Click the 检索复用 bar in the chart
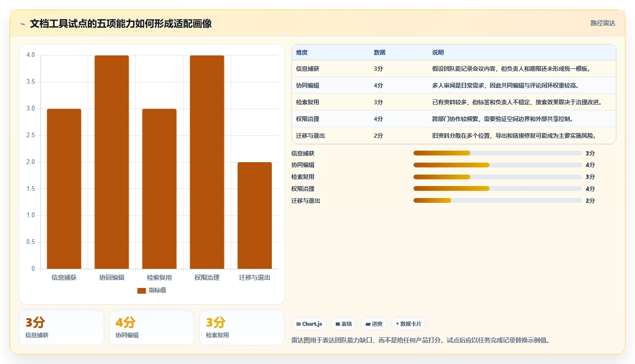Image resolution: width=635 pixels, height=364 pixels. click(x=159, y=188)
